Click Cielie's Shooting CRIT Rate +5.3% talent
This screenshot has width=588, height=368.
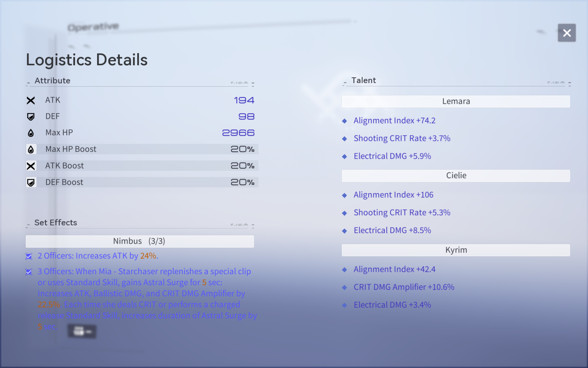402,213
